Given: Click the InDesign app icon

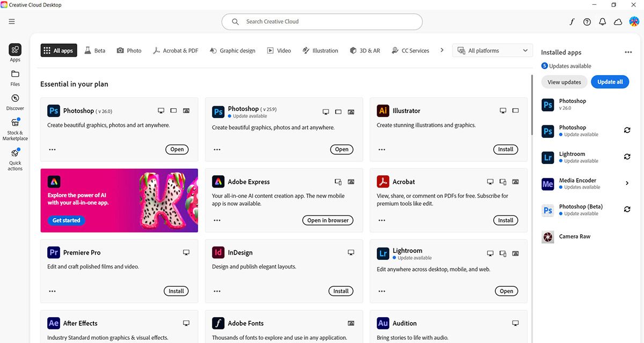Looking at the screenshot, I should click(x=218, y=252).
